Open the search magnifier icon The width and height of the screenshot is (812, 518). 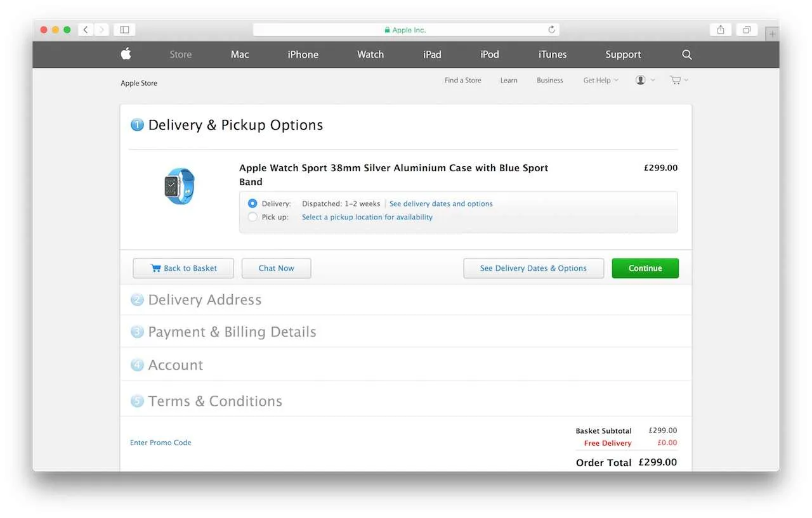coord(687,55)
